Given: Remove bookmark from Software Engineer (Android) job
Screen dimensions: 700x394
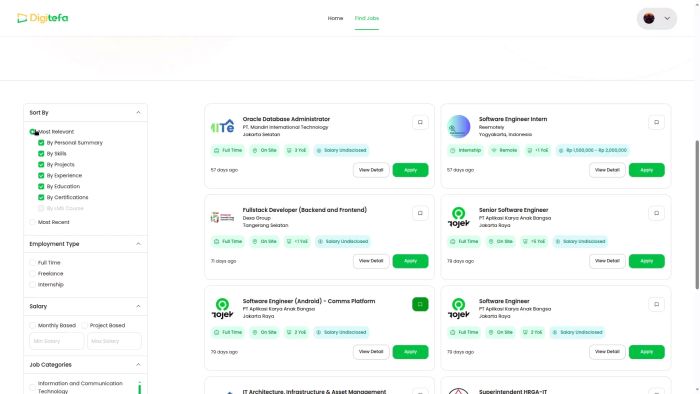Looking at the screenshot, I should point(420,304).
